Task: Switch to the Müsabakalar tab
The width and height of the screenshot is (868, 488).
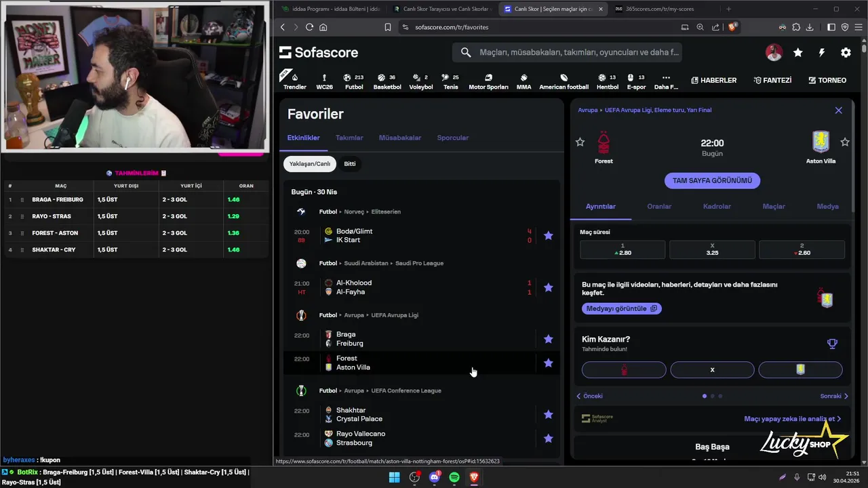Action: pyautogui.click(x=400, y=138)
